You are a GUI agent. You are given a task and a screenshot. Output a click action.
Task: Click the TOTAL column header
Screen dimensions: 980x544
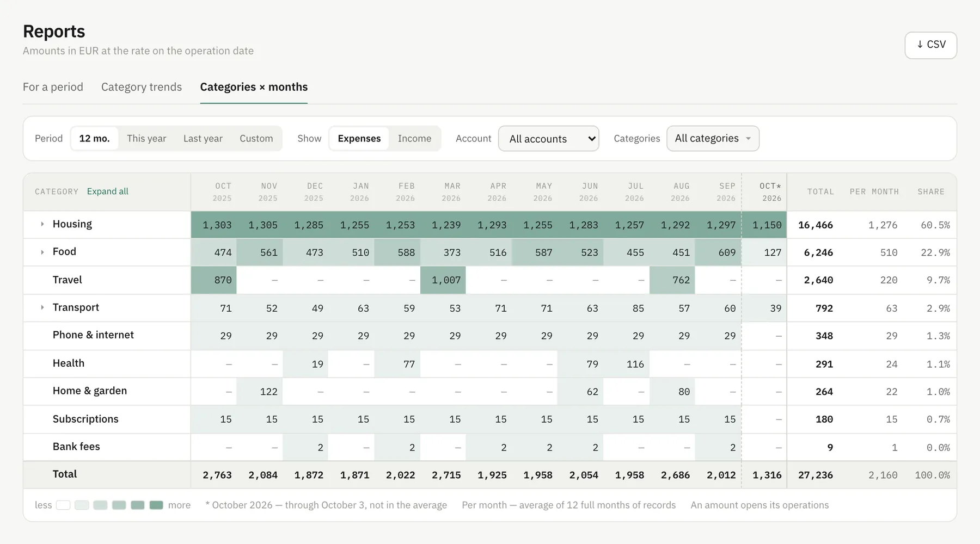(x=820, y=191)
